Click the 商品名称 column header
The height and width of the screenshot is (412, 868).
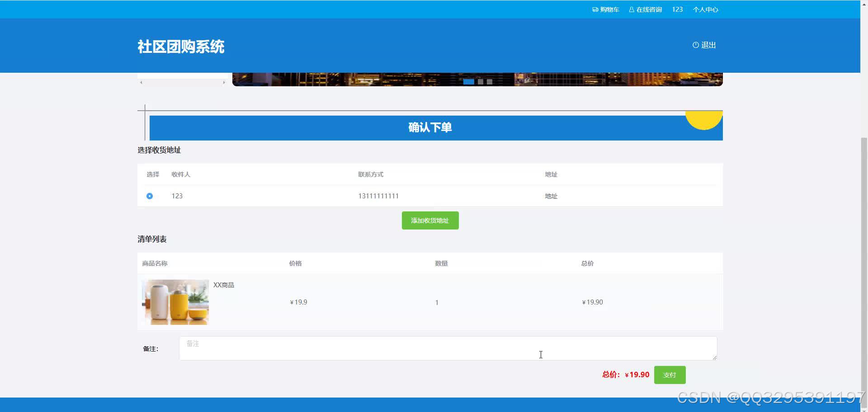point(155,263)
